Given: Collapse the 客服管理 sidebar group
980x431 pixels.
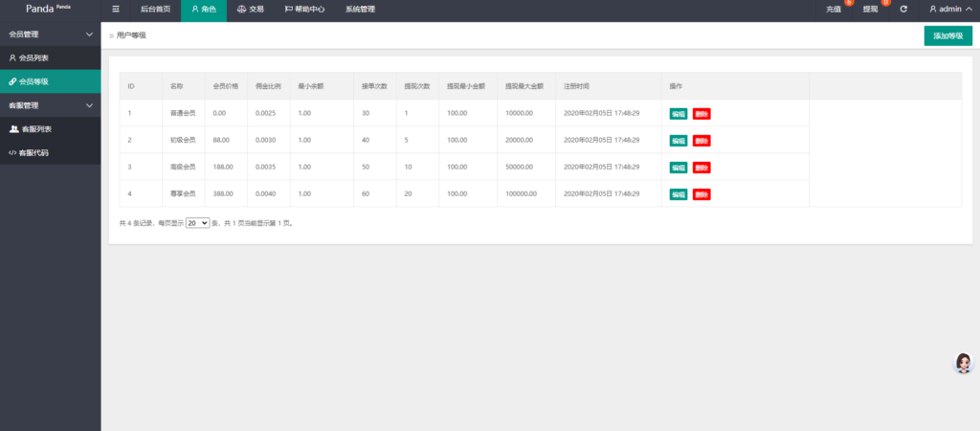Looking at the screenshot, I should (50, 105).
